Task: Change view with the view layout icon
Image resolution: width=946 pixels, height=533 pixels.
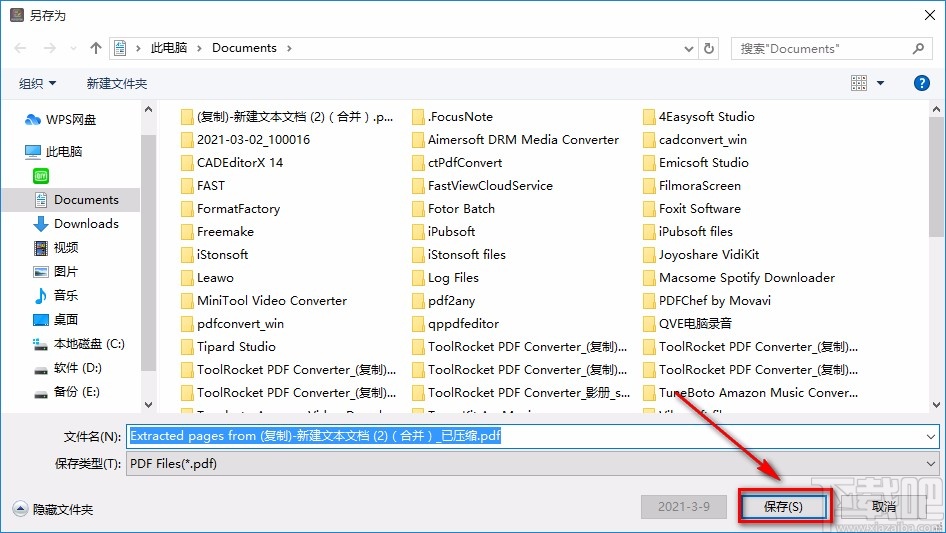Action: [859, 83]
